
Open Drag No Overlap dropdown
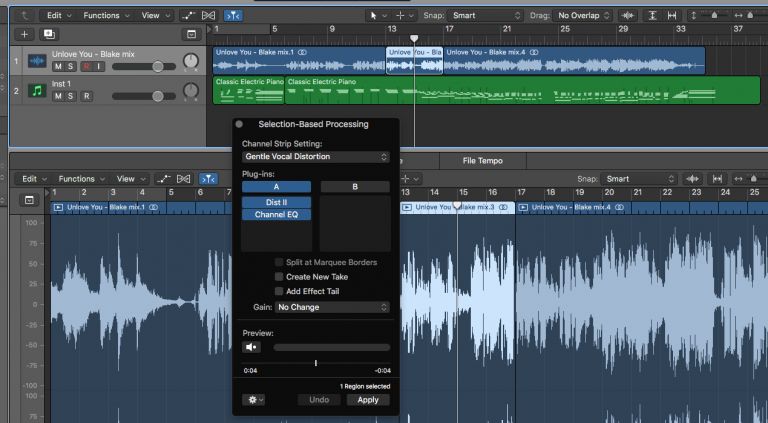(x=582, y=16)
